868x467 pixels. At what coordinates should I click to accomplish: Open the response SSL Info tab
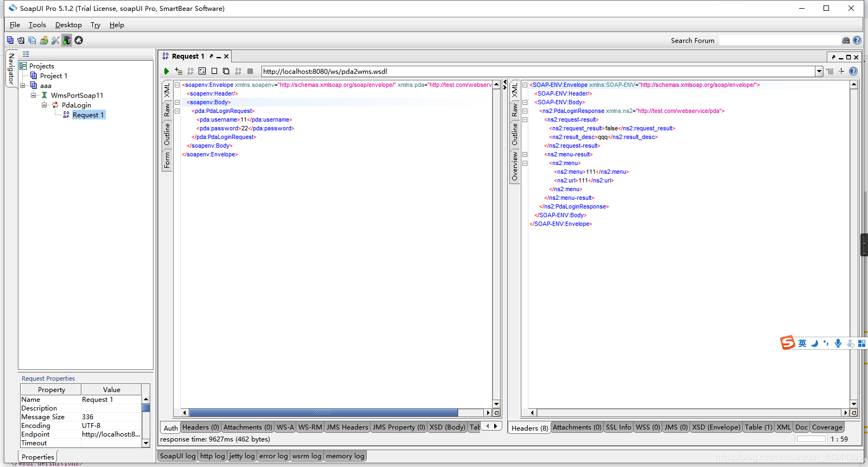click(x=618, y=427)
